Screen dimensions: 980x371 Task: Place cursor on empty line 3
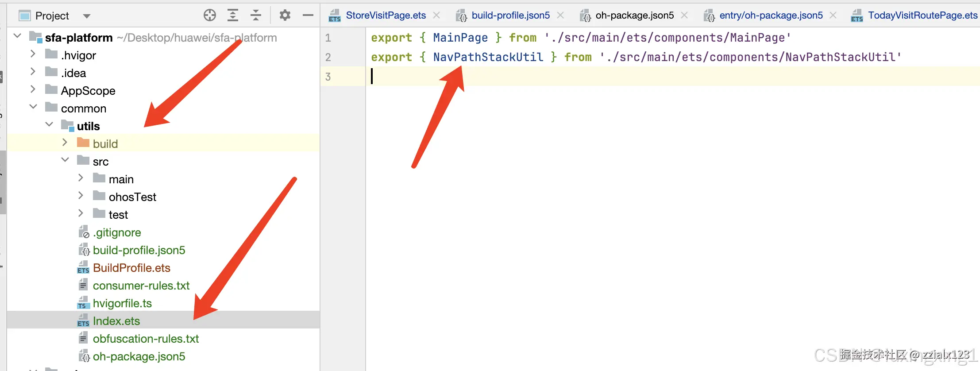673,76
